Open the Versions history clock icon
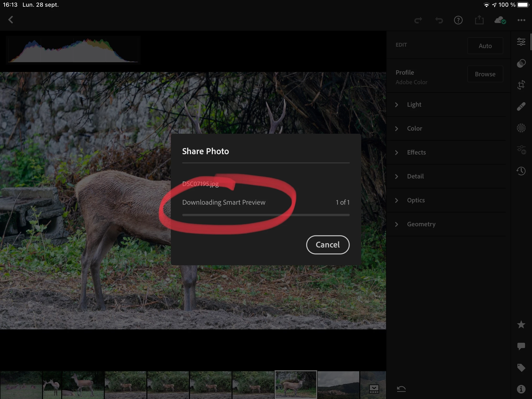Screen dimensions: 532x399 [521, 171]
